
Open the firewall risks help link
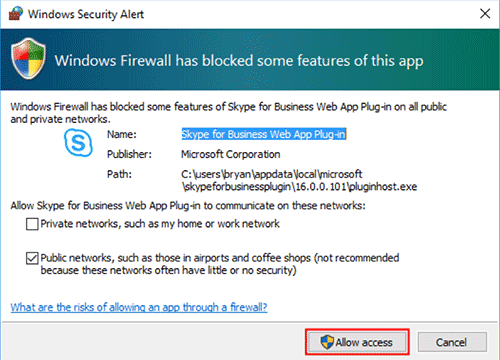139,307
